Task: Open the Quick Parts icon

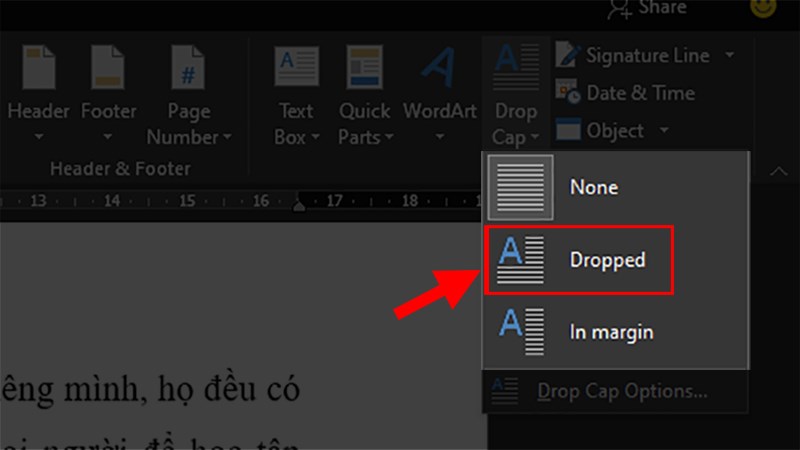Action: 364,68
